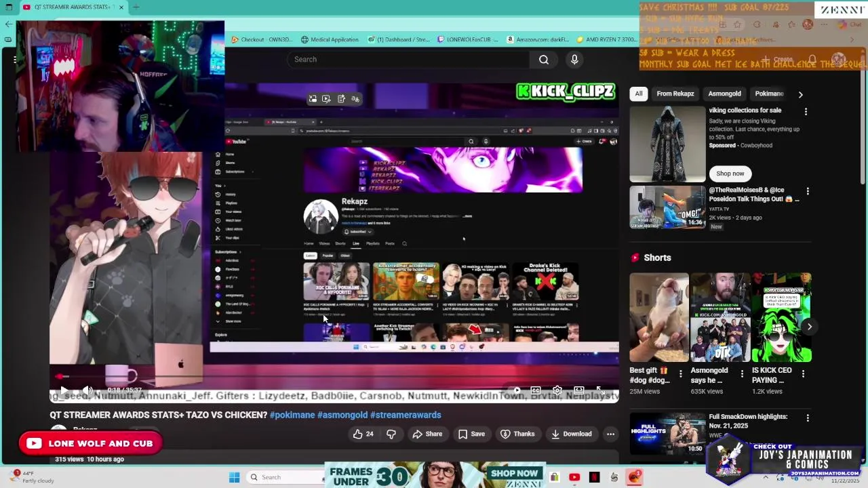Click the translate icon on video overlay toolbar

pos(355,99)
